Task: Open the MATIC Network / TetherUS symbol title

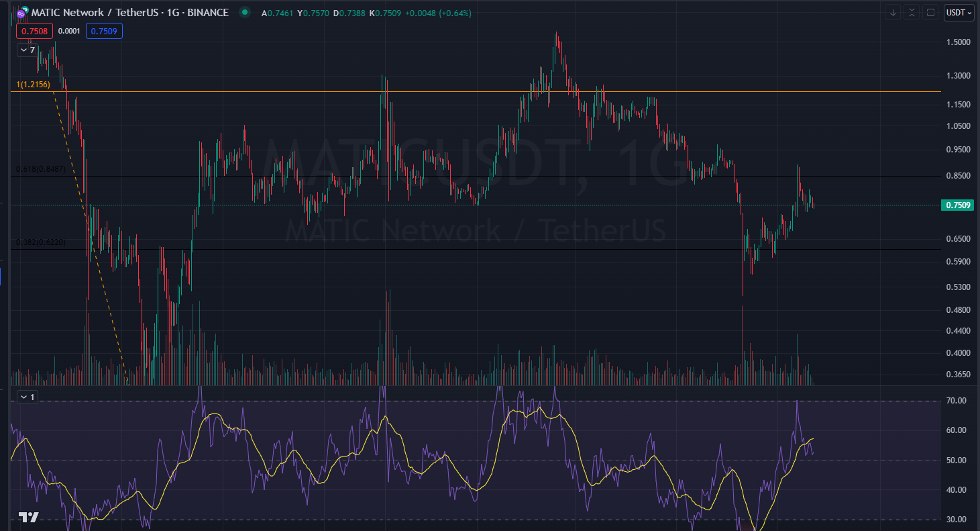Action: pos(129,13)
